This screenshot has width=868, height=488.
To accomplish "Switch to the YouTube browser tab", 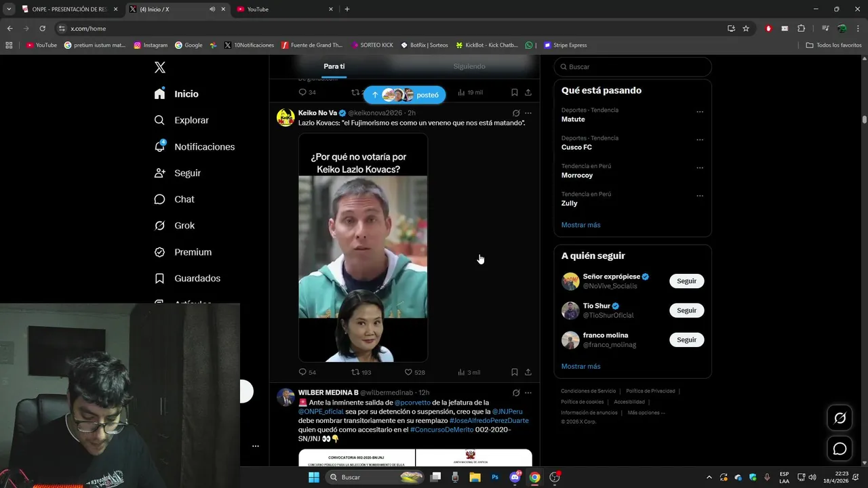I will coord(285,9).
